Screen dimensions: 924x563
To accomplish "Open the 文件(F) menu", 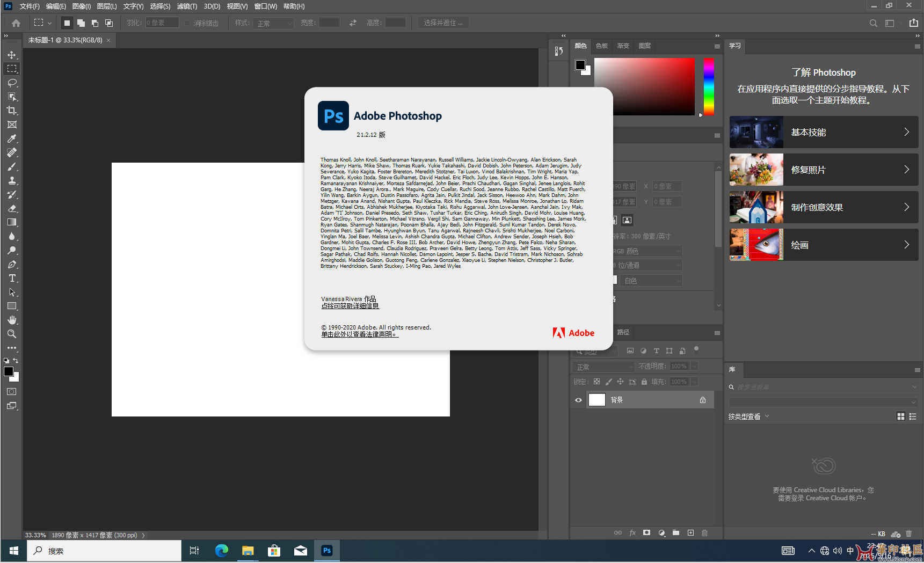I will pyautogui.click(x=30, y=6).
